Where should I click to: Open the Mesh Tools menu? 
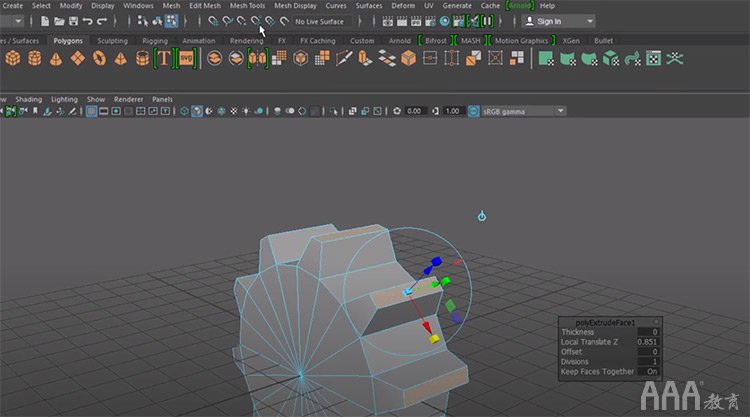pyautogui.click(x=247, y=6)
